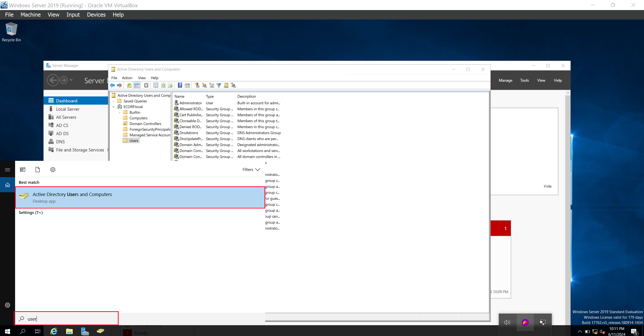Open navigation history dropdown arrow in Server Manager
The width and height of the screenshot is (644, 336).
click(x=71, y=80)
